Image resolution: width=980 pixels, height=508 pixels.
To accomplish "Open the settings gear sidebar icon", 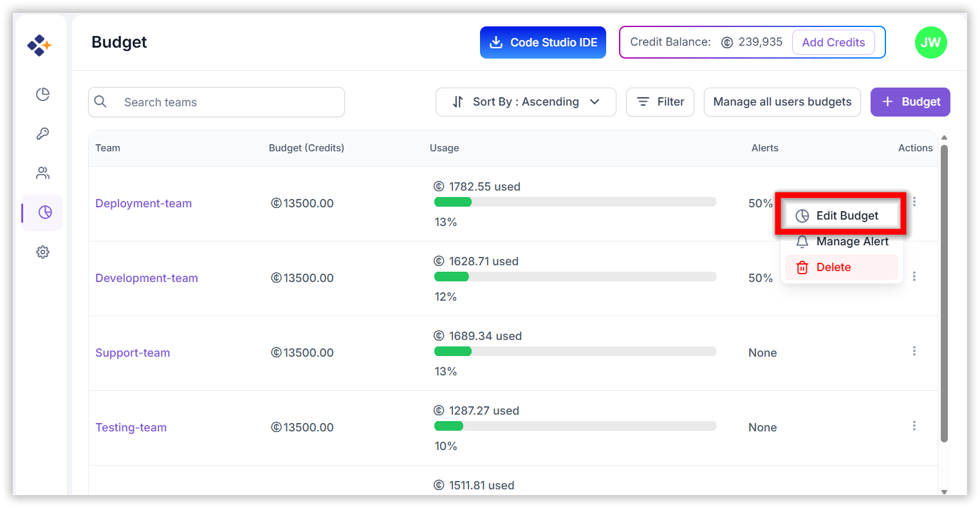I will click(42, 252).
